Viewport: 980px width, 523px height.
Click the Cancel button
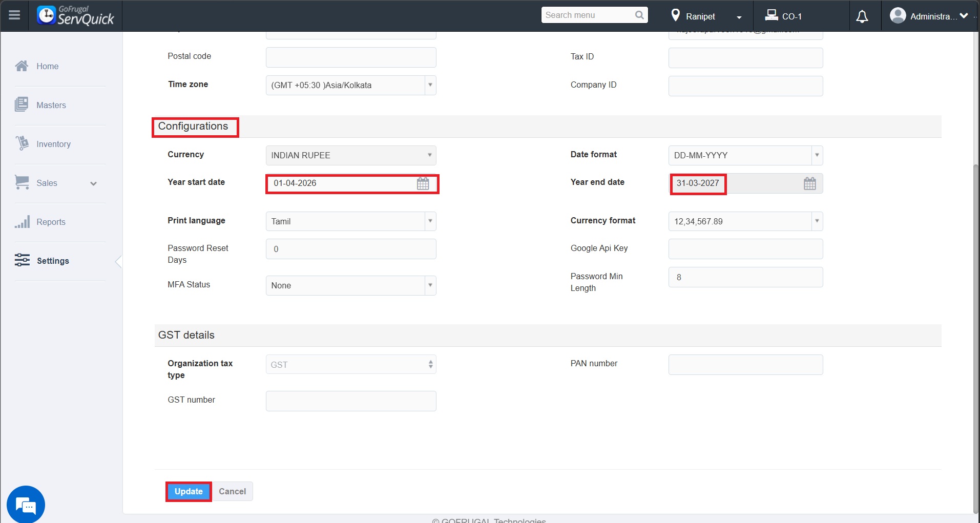[x=232, y=491]
